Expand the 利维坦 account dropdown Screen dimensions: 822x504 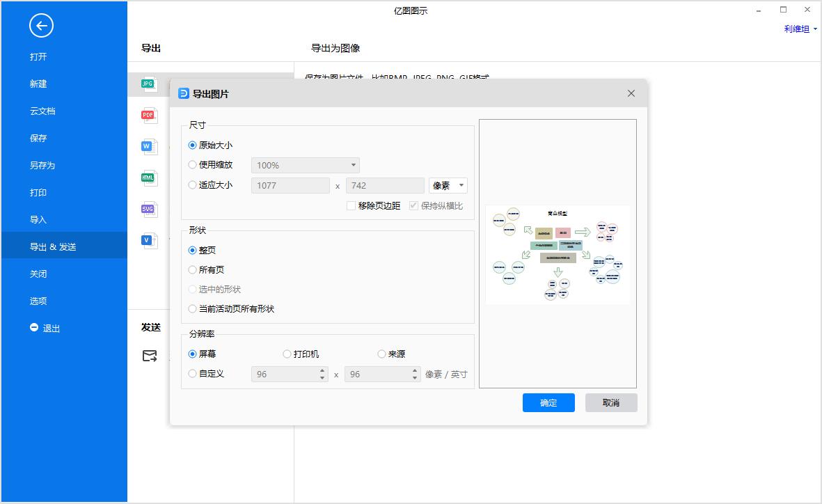(800, 29)
